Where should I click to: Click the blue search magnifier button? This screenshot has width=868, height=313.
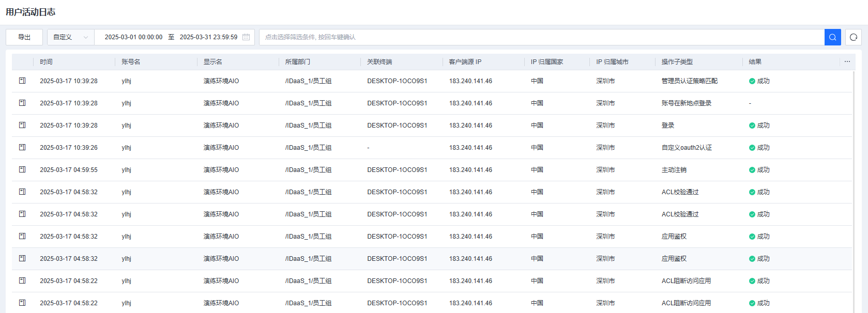pyautogui.click(x=832, y=37)
